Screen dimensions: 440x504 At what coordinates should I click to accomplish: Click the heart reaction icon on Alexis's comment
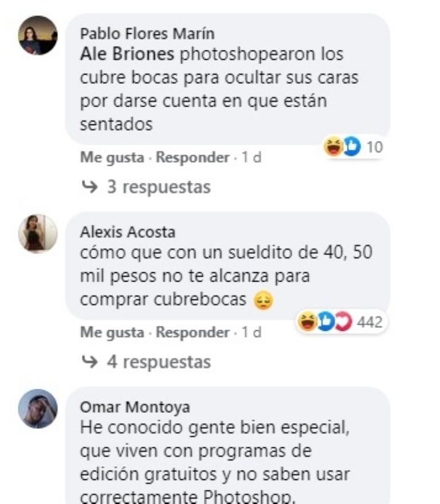click(x=343, y=321)
